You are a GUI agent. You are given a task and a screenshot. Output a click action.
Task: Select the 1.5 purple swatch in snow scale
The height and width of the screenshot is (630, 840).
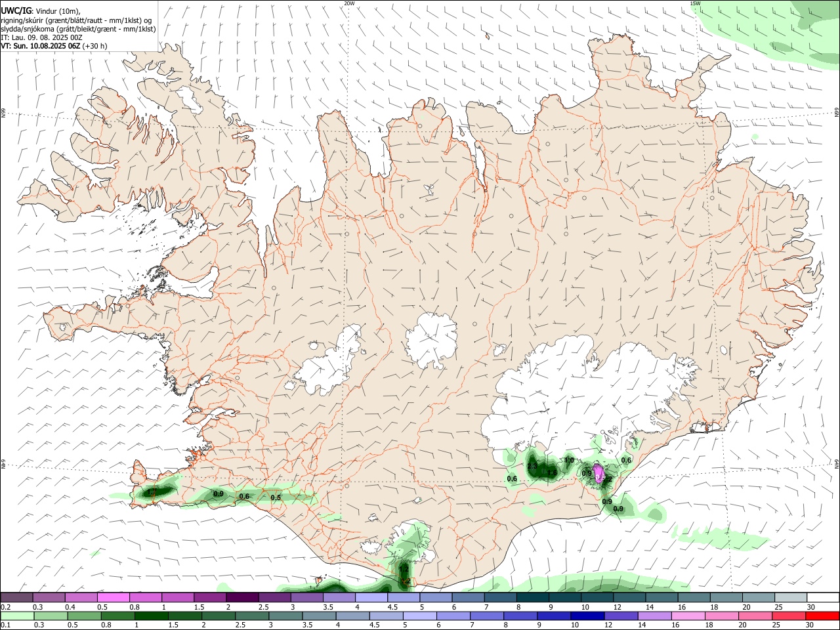pyautogui.click(x=210, y=597)
